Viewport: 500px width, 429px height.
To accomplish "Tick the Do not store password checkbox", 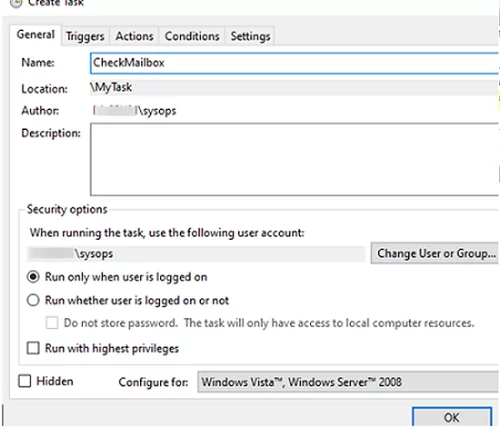I will (52, 323).
